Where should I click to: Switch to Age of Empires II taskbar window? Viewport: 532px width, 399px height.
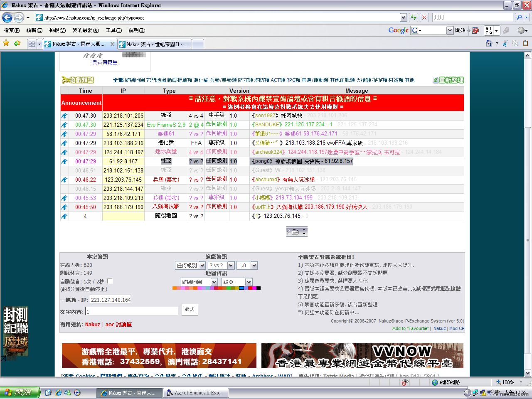(x=195, y=393)
